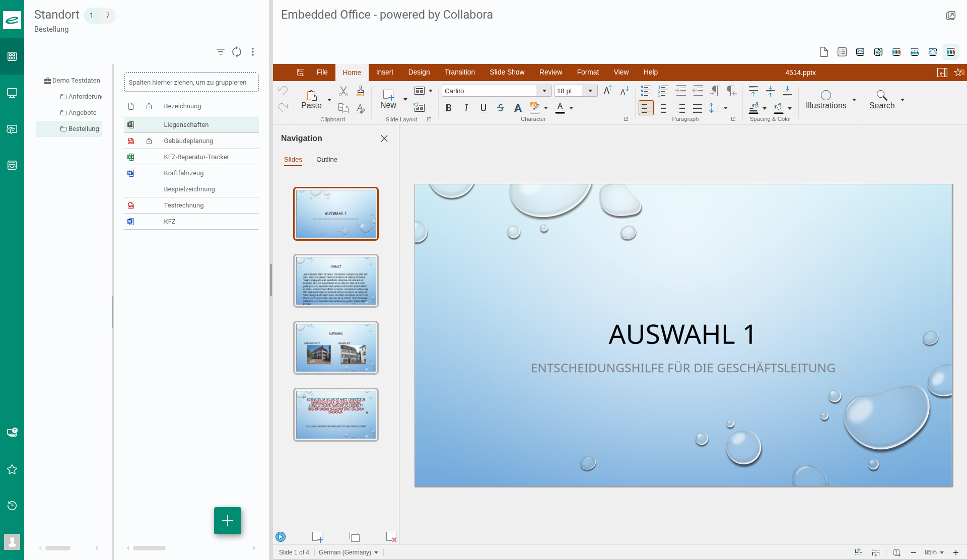Open the Transition ribbon tab
Image resolution: width=967 pixels, height=560 pixels.
459,73
